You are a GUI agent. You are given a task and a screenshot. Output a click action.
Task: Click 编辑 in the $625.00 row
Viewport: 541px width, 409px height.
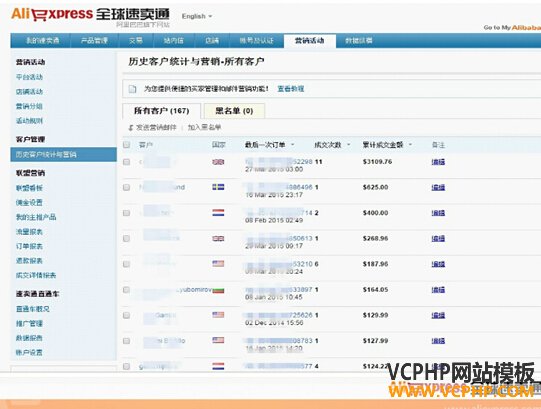point(438,187)
